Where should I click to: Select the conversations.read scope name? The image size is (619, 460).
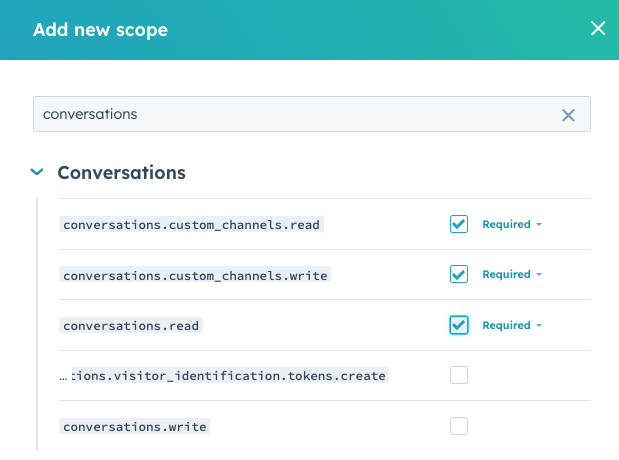click(x=131, y=325)
